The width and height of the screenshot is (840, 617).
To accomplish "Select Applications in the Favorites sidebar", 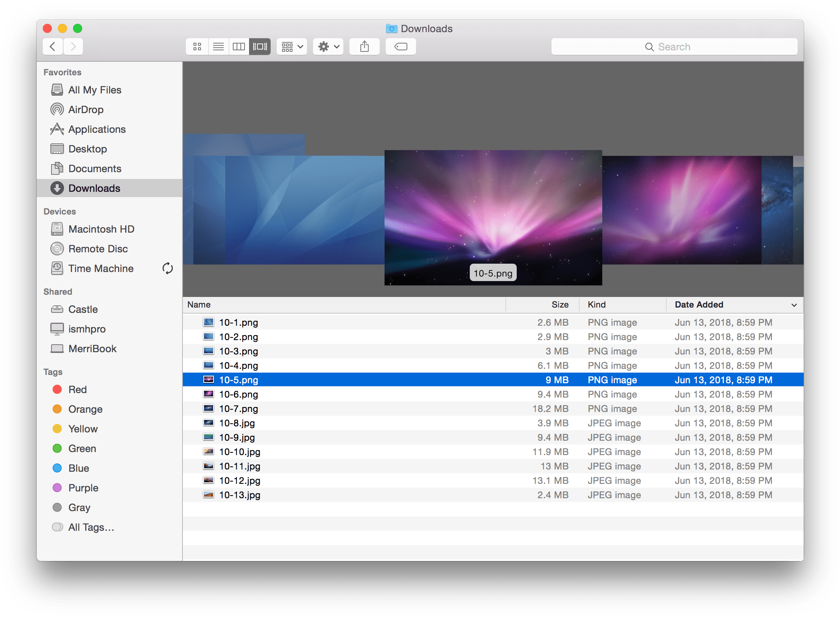I will click(x=97, y=129).
